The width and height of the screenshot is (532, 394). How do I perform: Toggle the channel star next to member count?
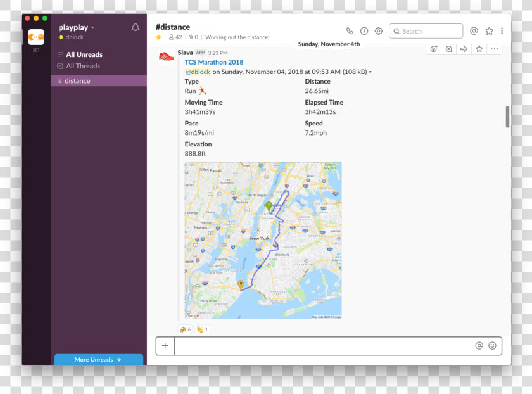(158, 37)
